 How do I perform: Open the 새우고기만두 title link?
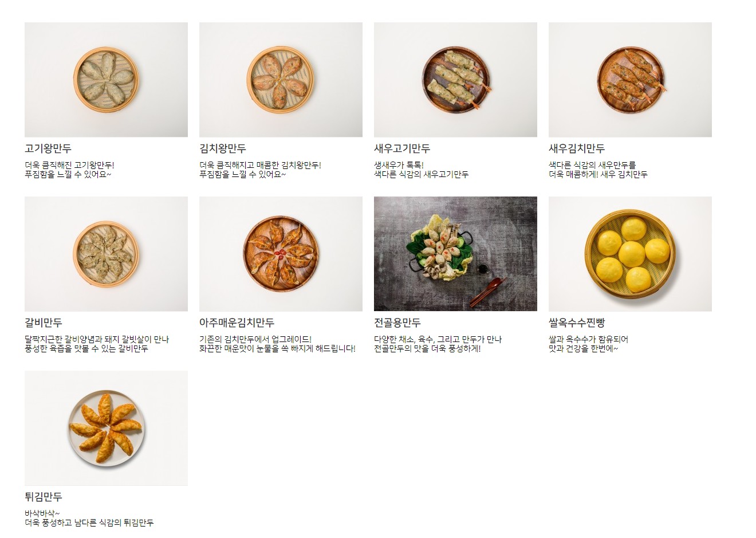pos(402,148)
